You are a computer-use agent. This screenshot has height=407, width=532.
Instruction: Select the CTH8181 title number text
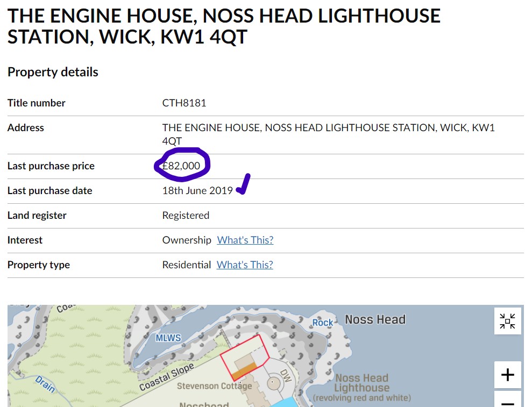[x=184, y=103]
